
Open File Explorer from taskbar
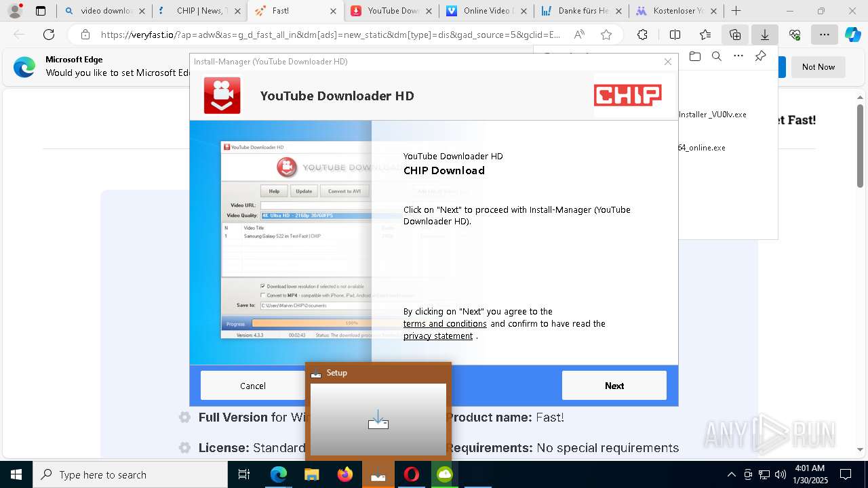[x=312, y=474]
